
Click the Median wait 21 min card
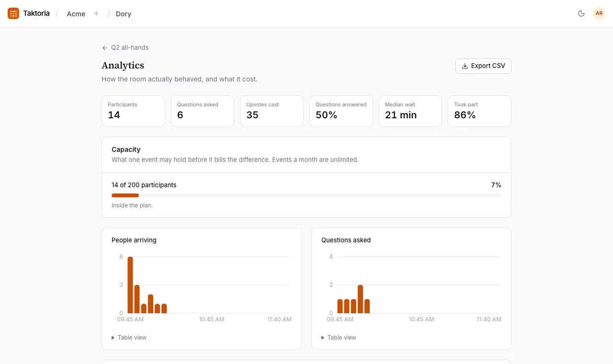pos(410,111)
